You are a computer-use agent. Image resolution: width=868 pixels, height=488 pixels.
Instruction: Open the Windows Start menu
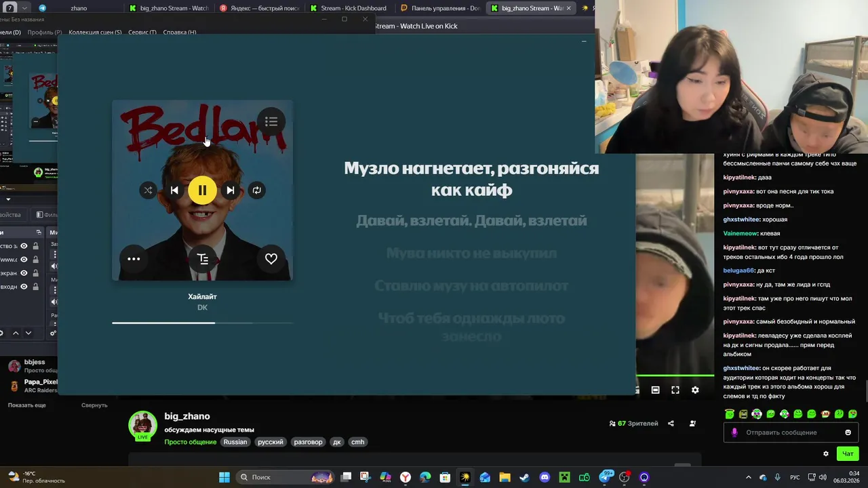click(224, 477)
